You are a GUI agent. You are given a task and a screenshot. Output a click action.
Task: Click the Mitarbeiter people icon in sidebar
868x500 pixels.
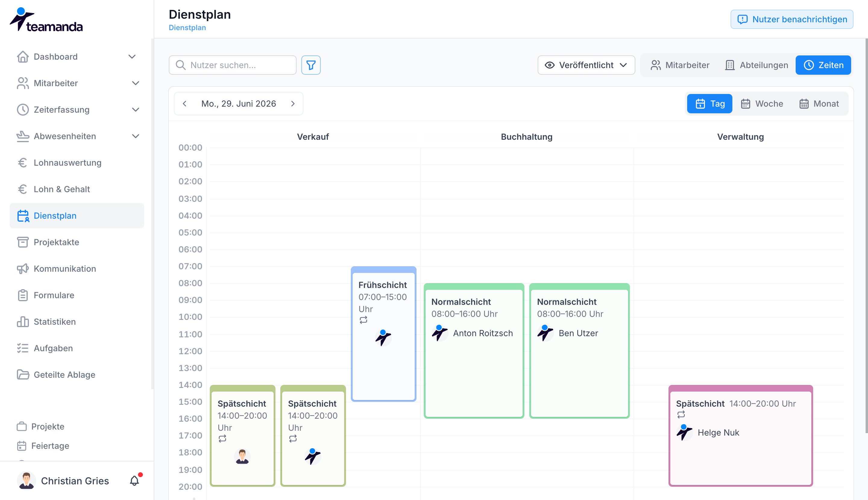point(23,83)
